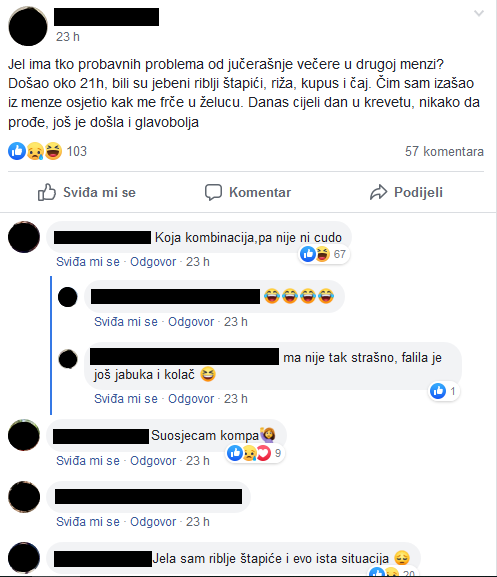Click the thumbs-up icon on 'Sviđa mi se' button
Screen dimensions: 497x577
(47, 192)
